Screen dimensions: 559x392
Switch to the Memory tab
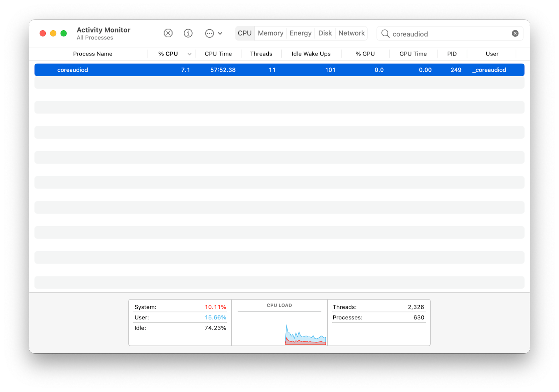(270, 33)
